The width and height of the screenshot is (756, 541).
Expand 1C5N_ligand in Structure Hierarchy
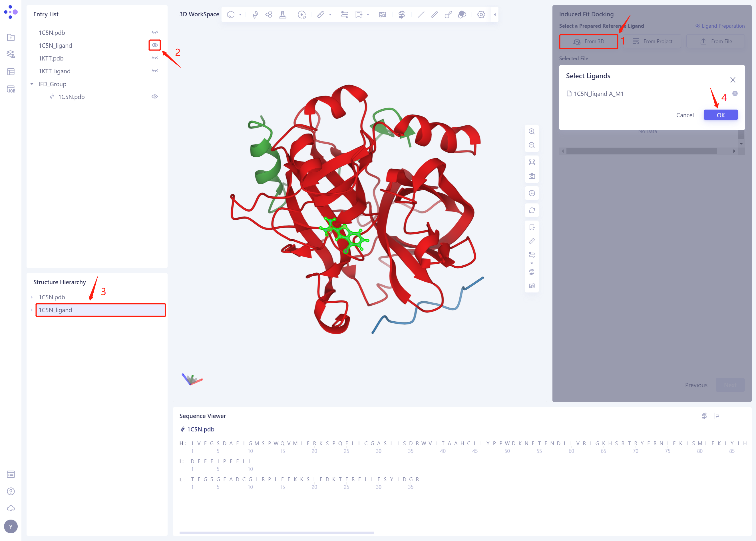click(x=32, y=310)
